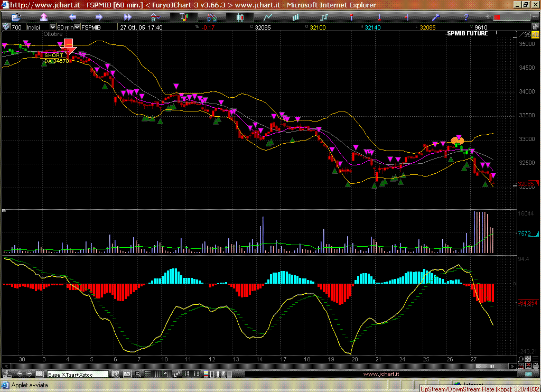Click the open file folder icon
541x392 pixels.
16,17
